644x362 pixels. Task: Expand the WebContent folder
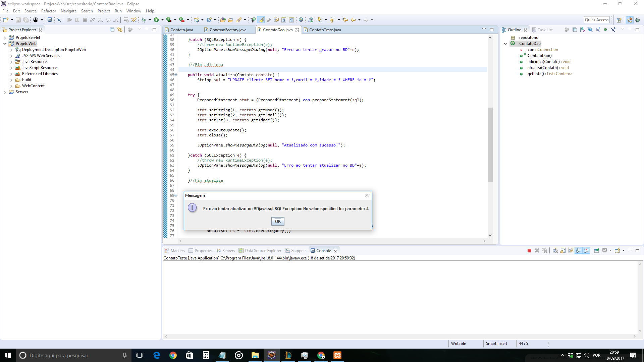click(x=11, y=86)
